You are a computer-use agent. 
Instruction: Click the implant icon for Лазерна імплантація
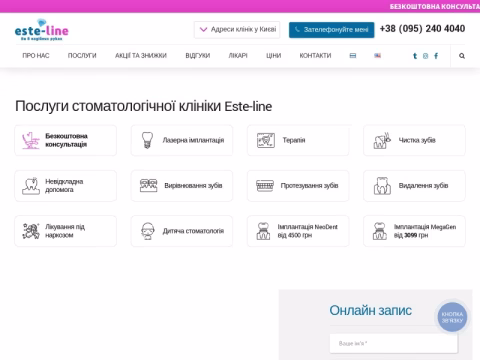pos(147,140)
